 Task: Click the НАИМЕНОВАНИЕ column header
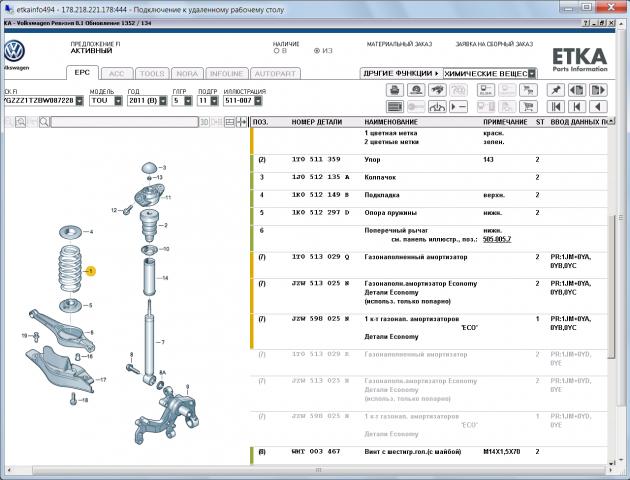391,122
